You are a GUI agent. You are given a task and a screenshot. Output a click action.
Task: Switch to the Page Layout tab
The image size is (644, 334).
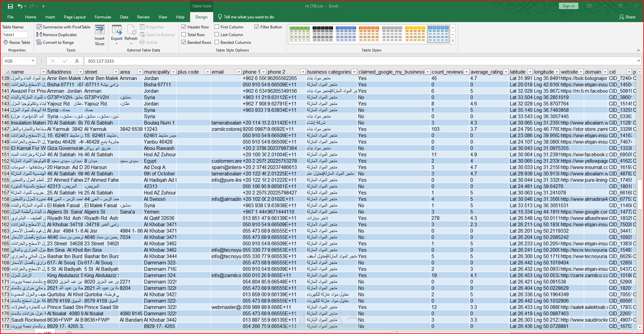click(x=75, y=17)
